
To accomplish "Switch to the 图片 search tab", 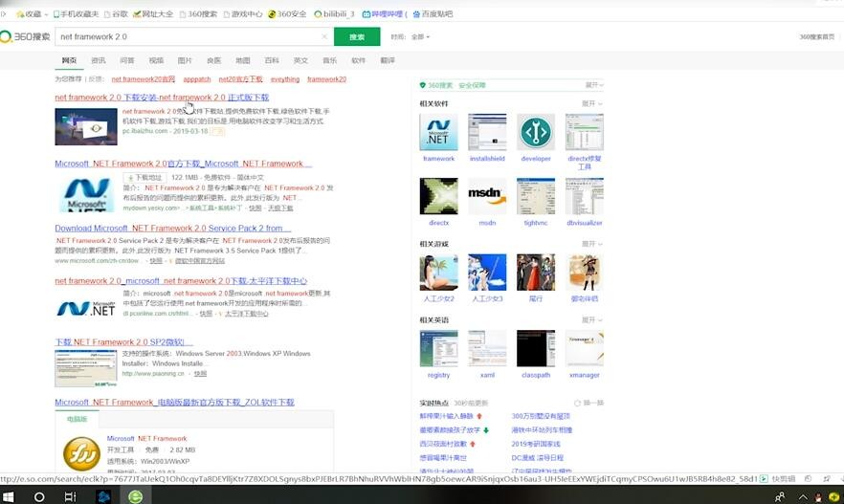I will click(x=185, y=60).
